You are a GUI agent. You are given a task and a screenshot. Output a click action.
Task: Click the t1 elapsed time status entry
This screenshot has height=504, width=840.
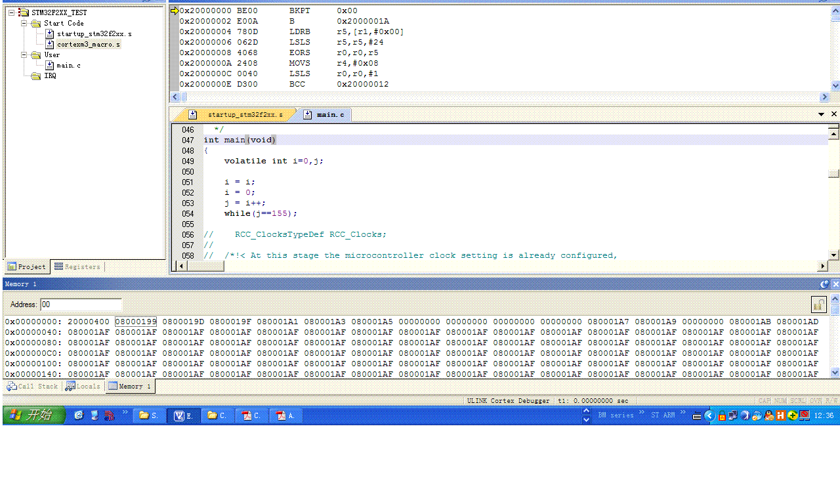pos(593,400)
